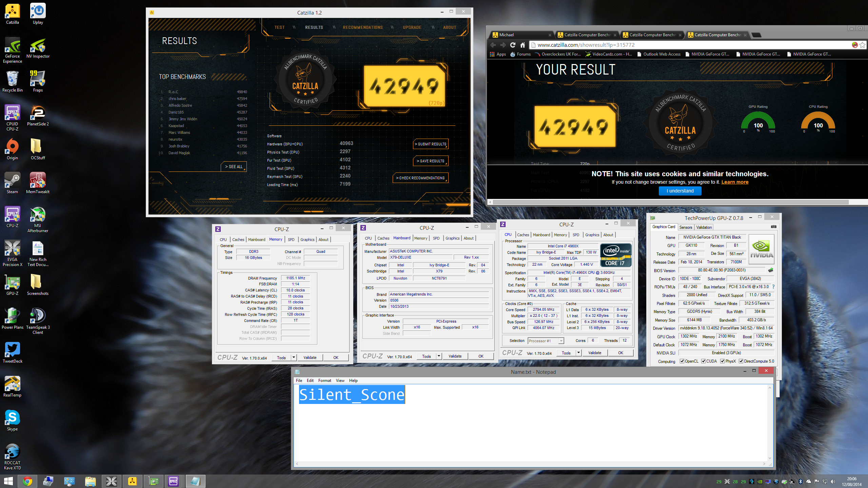Click the browser horizontal scrollbar
The width and height of the screenshot is (868, 488).
(671, 202)
